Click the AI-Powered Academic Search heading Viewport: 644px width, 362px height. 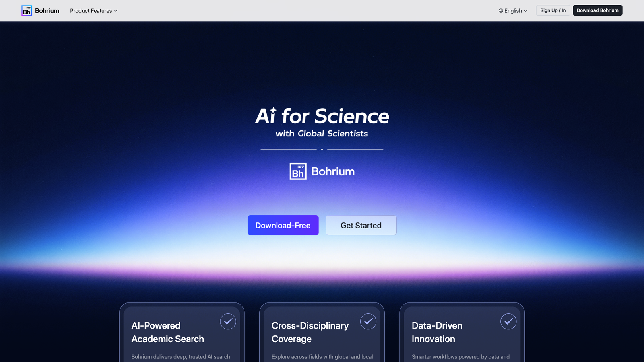click(x=168, y=332)
